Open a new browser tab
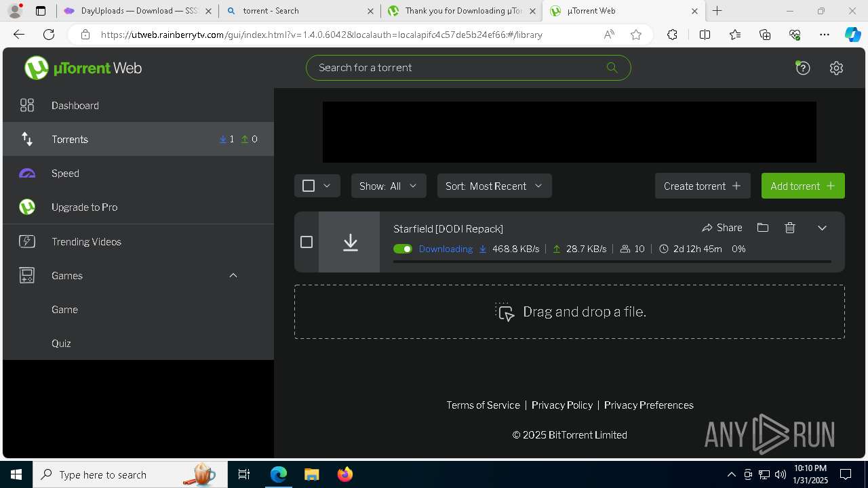The height and width of the screenshot is (488, 868). click(717, 11)
